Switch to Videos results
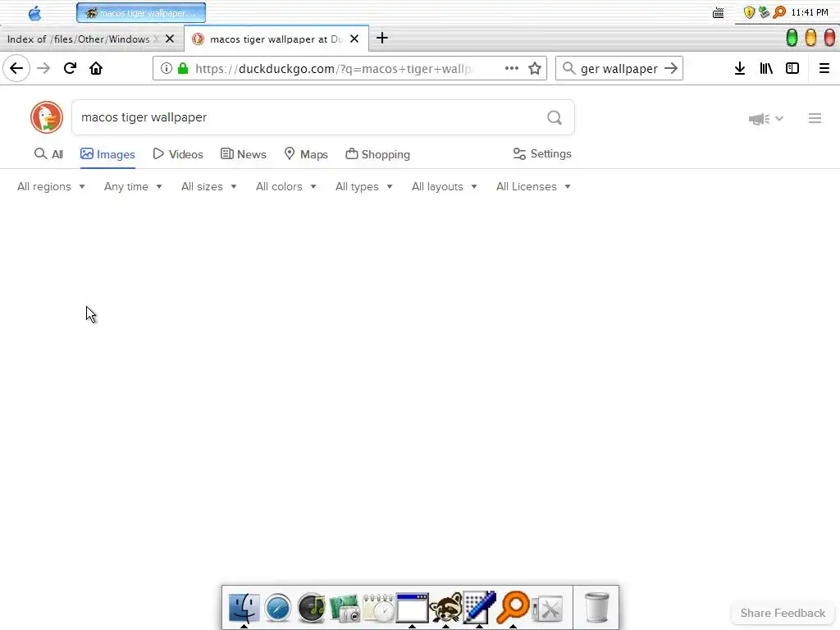The height and width of the screenshot is (630, 840). tap(178, 154)
